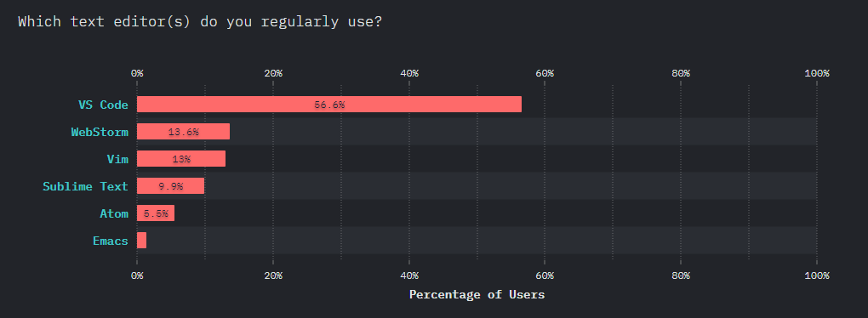Select the Atom label

tap(114, 213)
